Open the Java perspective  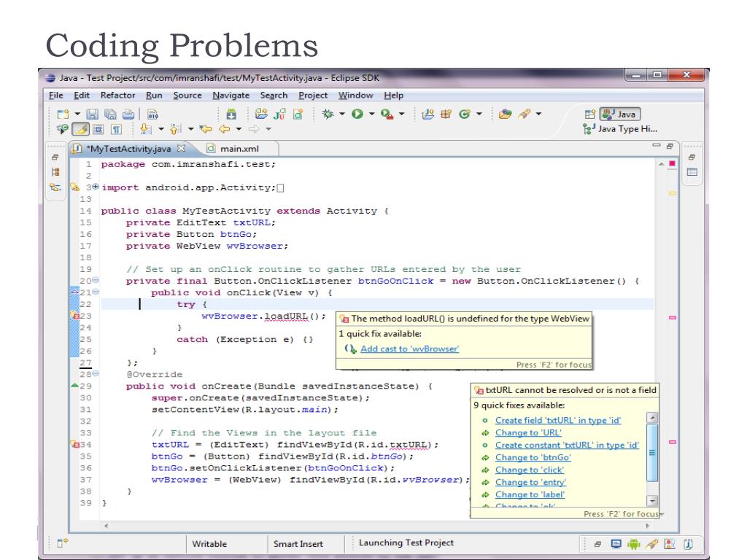(619, 114)
